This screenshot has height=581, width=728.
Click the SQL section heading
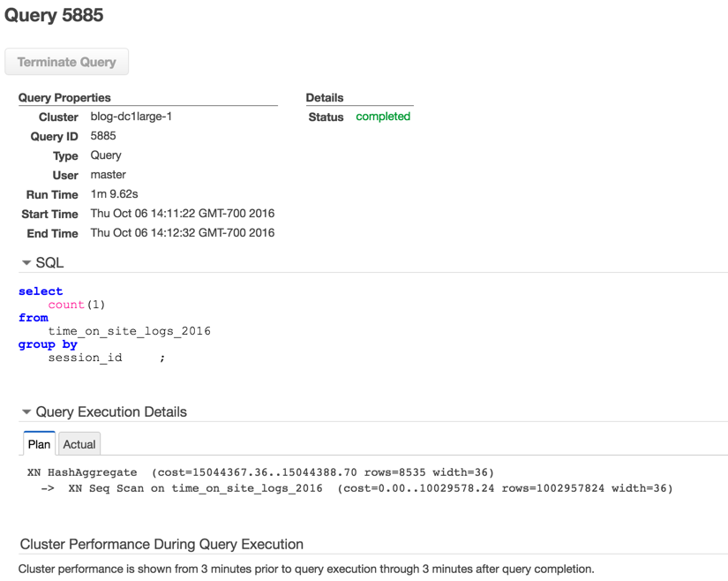tap(49, 263)
